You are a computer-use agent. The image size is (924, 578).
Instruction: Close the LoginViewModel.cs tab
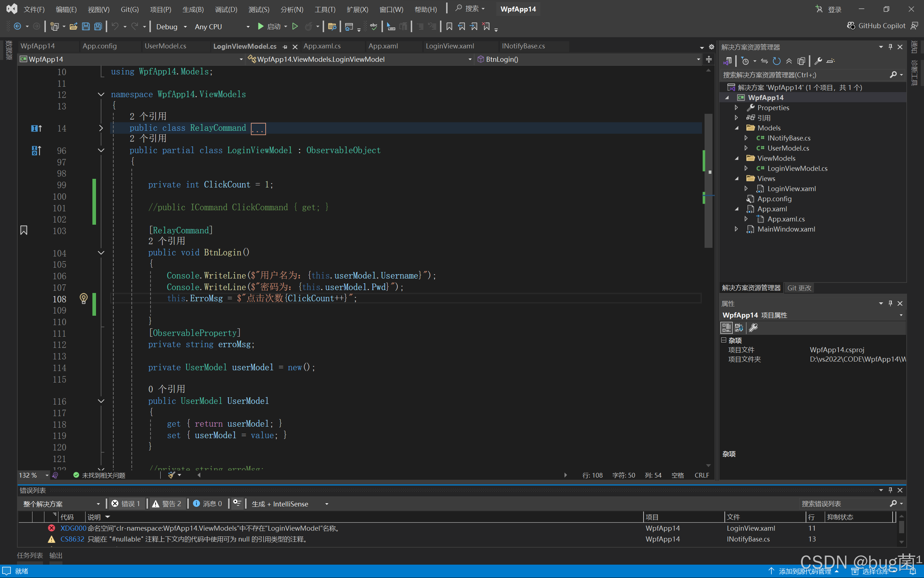click(295, 47)
